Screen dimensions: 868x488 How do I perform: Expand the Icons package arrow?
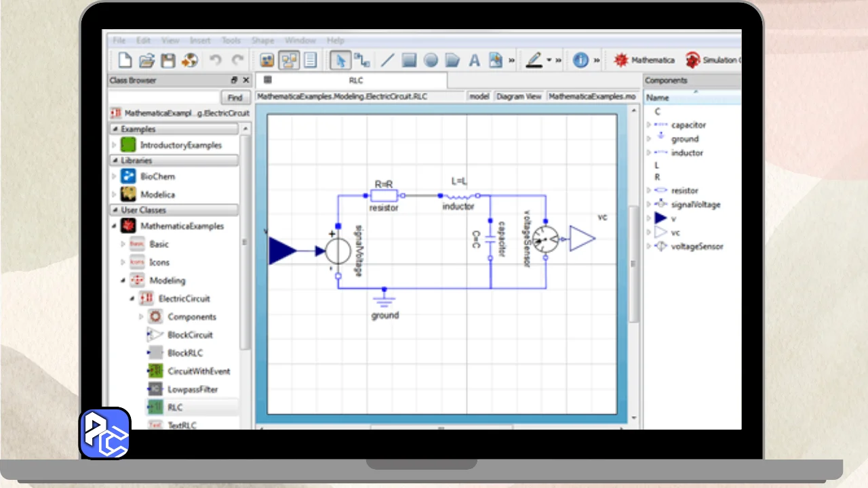point(123,262)
